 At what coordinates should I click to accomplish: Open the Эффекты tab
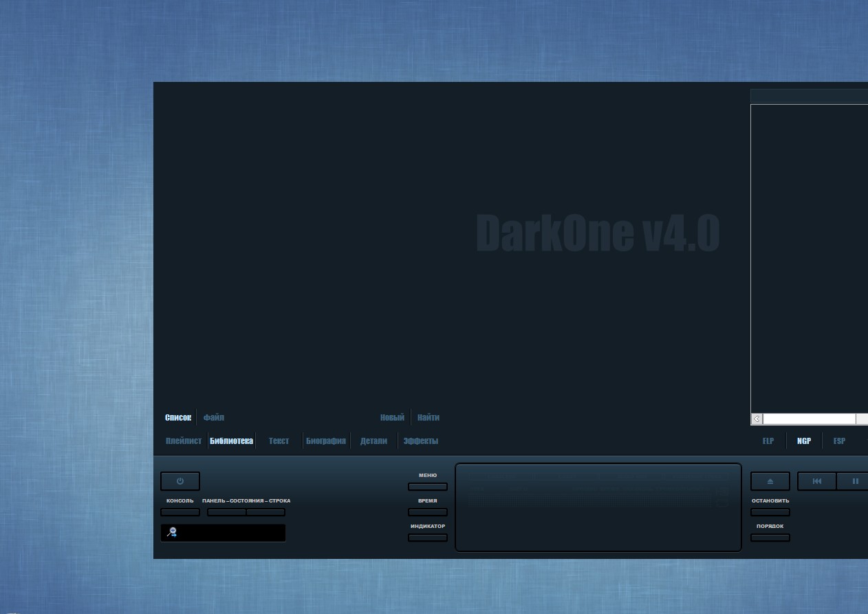[x=420, y=441]
